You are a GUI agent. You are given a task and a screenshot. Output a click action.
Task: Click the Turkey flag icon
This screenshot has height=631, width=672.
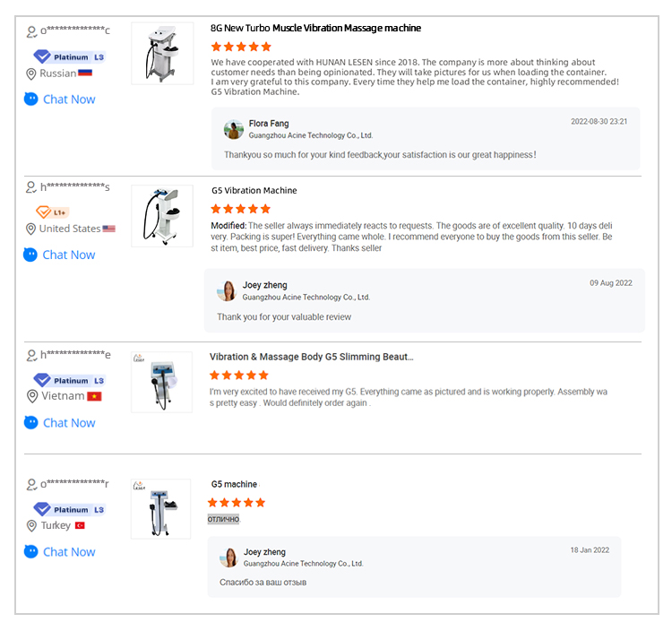click(80, 525)
